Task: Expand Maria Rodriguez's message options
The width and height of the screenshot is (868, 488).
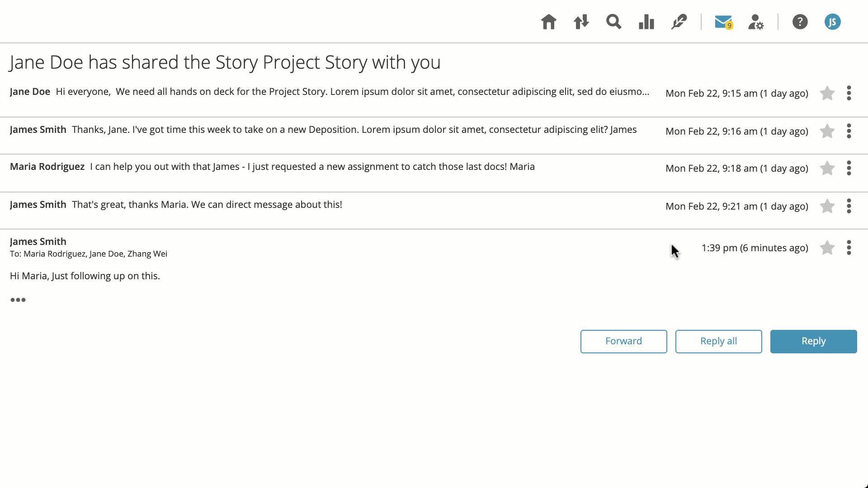Action: [x=849, y=168]
